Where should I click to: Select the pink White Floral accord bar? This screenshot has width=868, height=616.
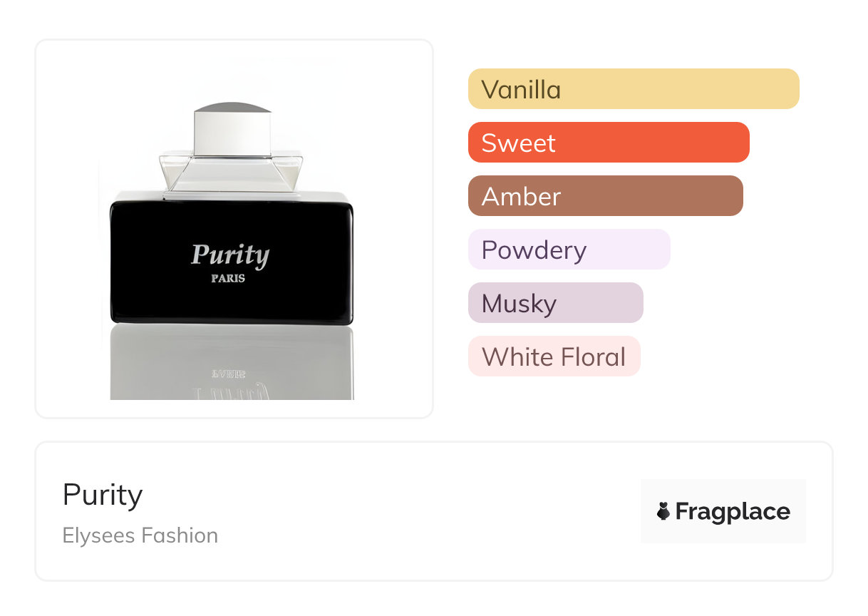pos(554,356)
